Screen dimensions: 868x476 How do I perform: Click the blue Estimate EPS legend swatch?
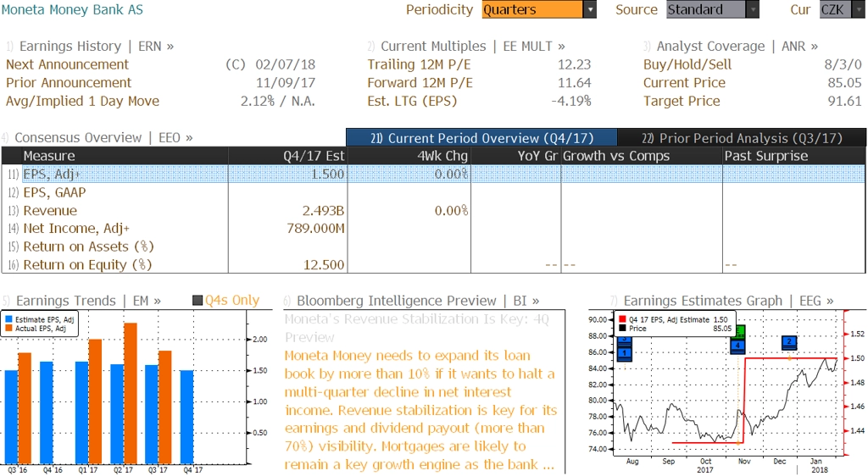click(8, 319)
